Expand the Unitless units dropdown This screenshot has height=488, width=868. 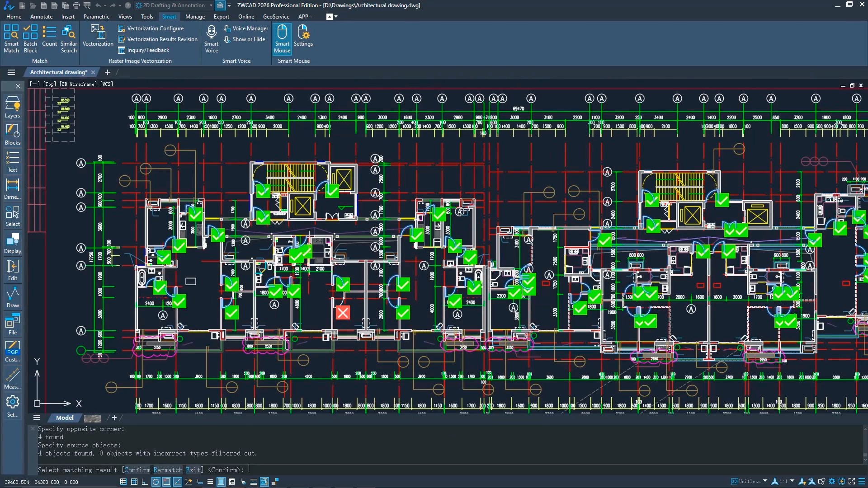tap(765, 481)
